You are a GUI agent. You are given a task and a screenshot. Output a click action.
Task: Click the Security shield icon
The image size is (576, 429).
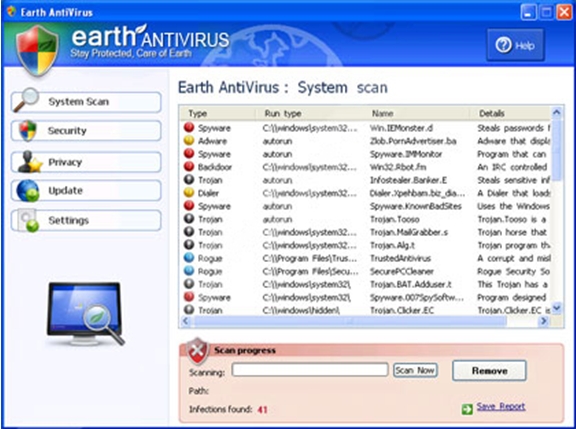[28, 130]
